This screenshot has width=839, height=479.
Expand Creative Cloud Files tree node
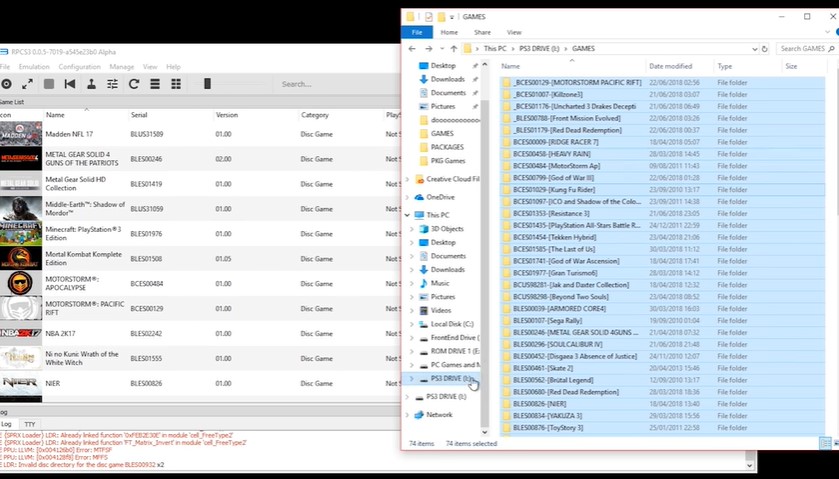(x=408, y=179)
